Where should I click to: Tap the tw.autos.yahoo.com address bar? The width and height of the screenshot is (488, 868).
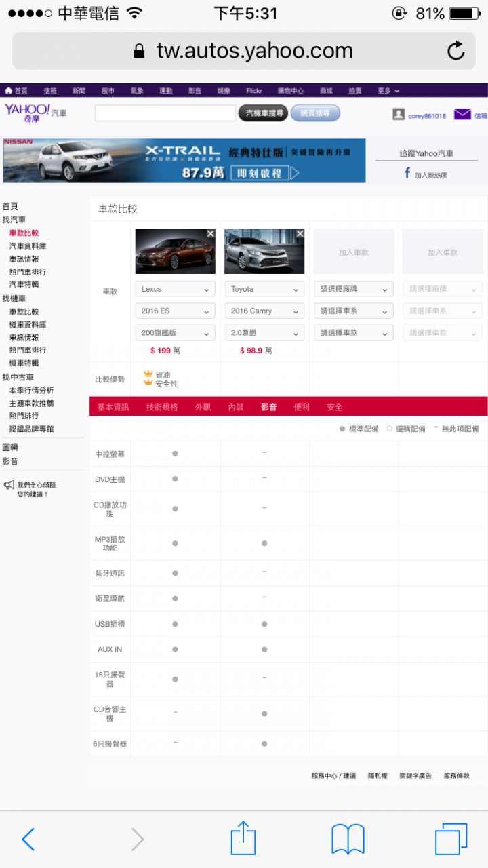[244, 51]
